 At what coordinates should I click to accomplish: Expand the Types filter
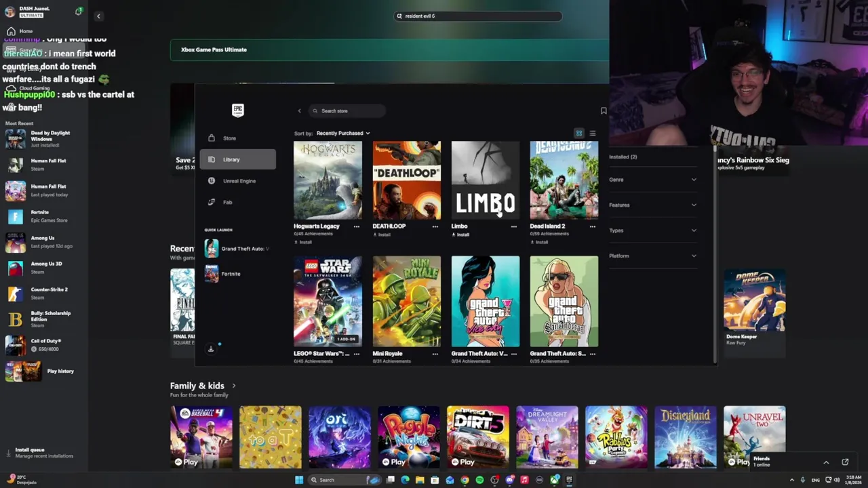(x=652, y=230)
